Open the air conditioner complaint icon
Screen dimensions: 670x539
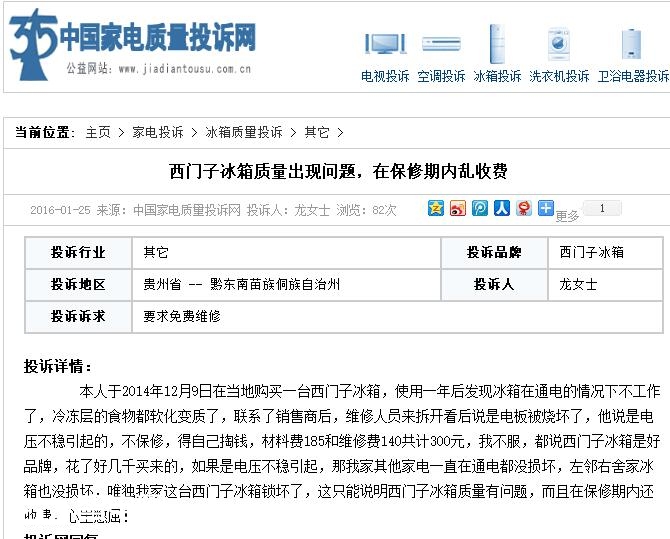[441, 44]
